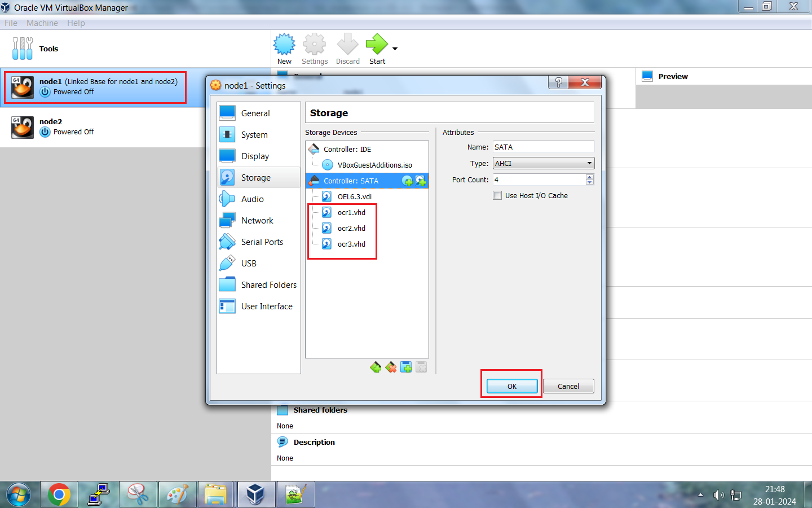Open File Explorer from the taskbar

coord(216,495)
